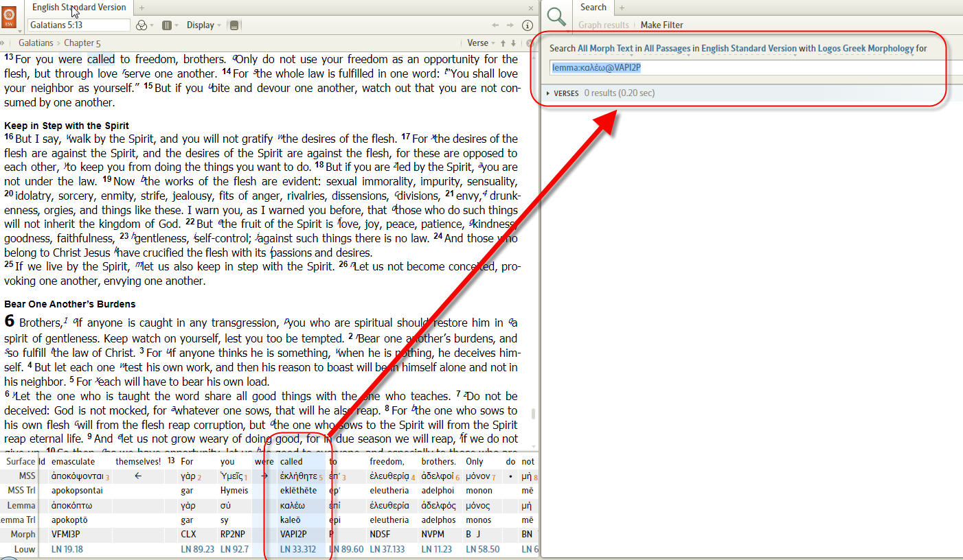Open the ESV resource book icon menu
Image resolution: width=963 pixels, height=560 pixels.
click(9, 16)
